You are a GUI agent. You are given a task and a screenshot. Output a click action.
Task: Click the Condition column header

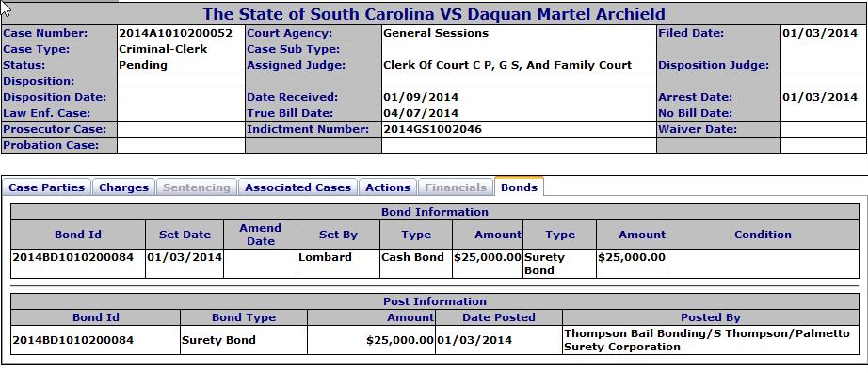[763, 235]
